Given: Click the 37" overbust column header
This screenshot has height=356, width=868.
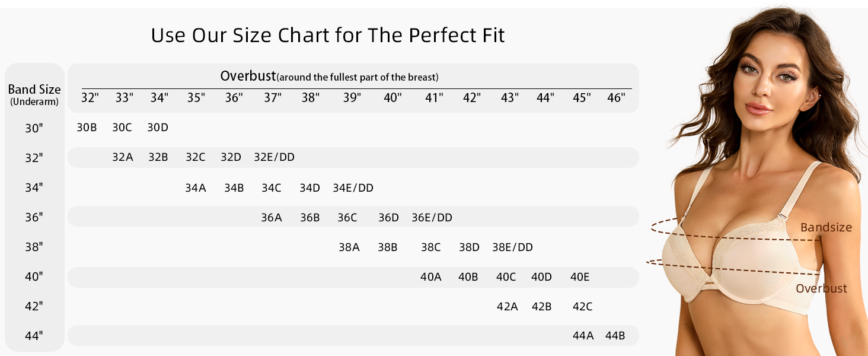Looking at the screenshot, I should tap(272, 98).
